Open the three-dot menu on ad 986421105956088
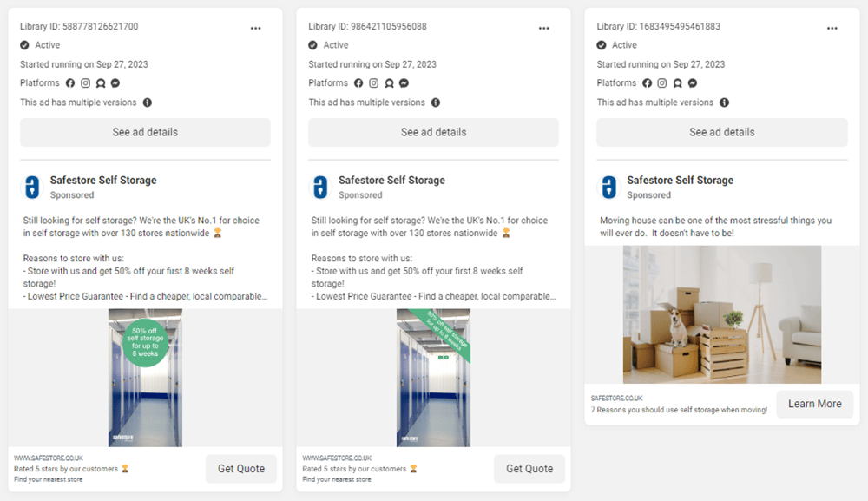The height and width of the screenshot is (501, 868). point(543,29)
